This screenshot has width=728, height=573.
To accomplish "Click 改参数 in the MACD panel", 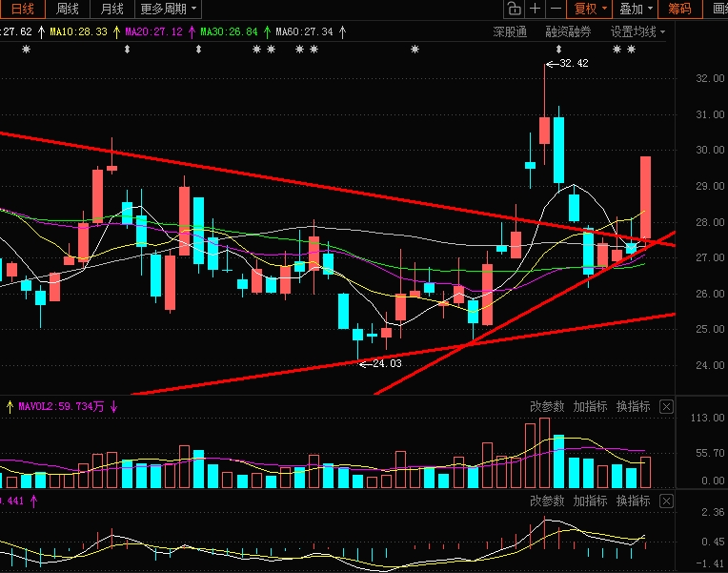I will [x=547, y=501].
